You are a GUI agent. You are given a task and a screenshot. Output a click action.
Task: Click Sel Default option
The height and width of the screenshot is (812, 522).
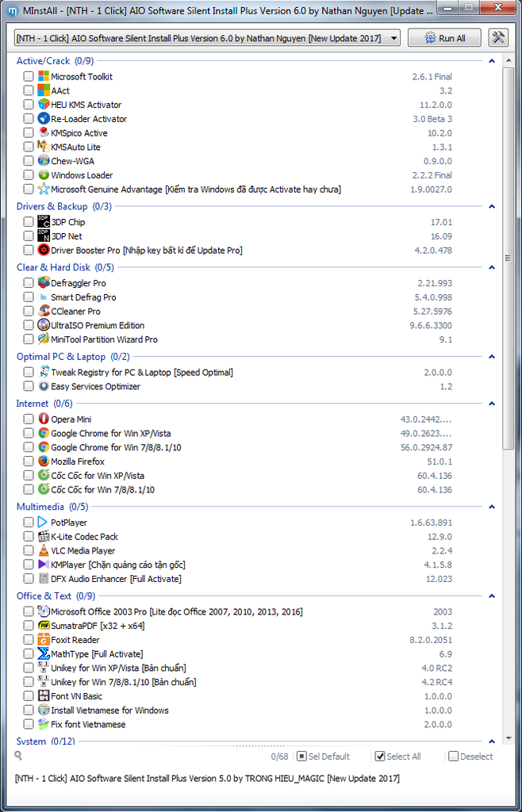coord(324,756)
